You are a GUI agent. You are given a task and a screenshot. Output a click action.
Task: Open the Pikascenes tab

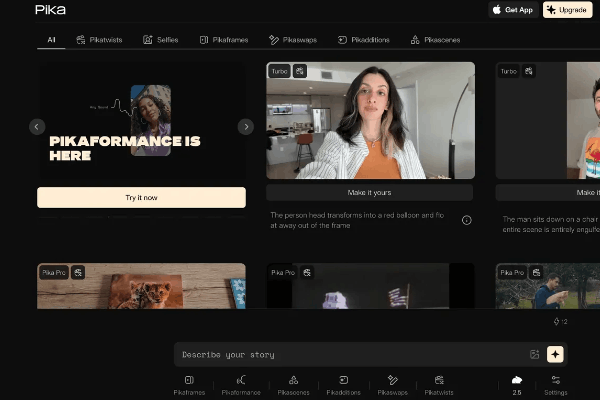(435, 40)
